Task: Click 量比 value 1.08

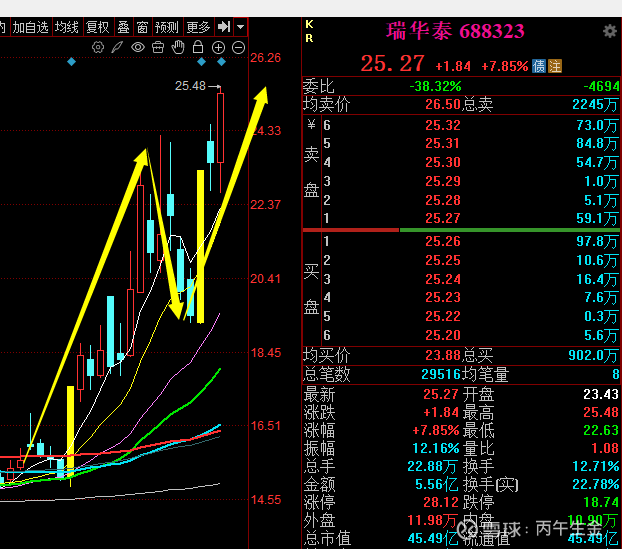Action: pyautogui.click(x=605, y=448)
